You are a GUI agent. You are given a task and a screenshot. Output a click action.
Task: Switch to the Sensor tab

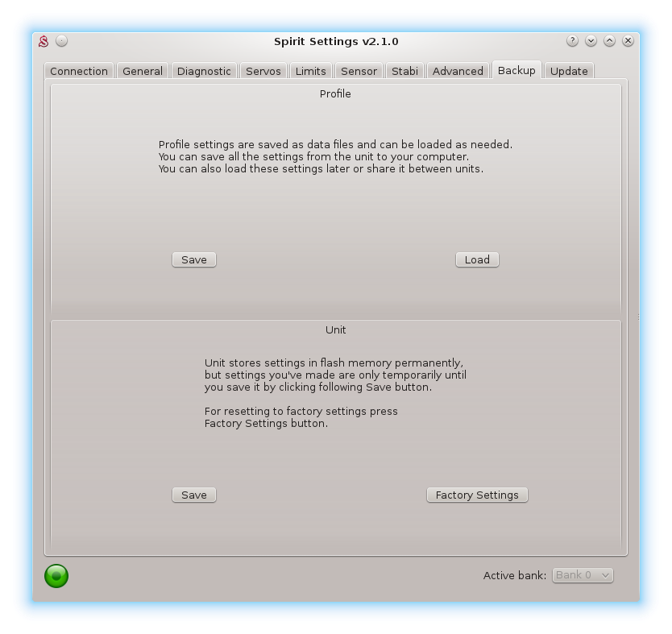click(359, 71)
